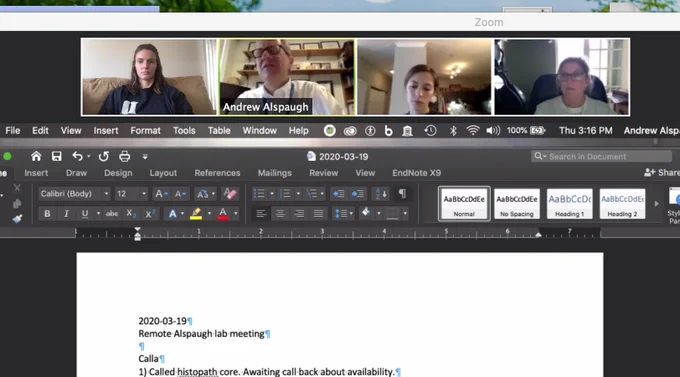This screenshot has height=377, width=680.
Task: Apply the Heading 2 style
Action: [622, 203]
